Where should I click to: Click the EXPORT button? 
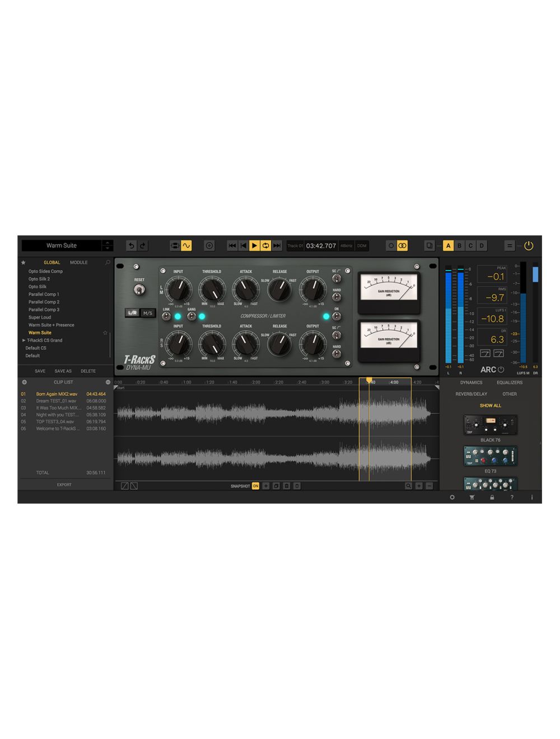click(64, 485)
